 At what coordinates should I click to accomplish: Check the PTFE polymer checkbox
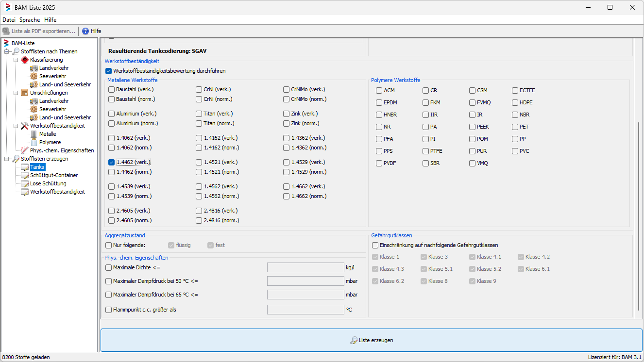[426, 151]
